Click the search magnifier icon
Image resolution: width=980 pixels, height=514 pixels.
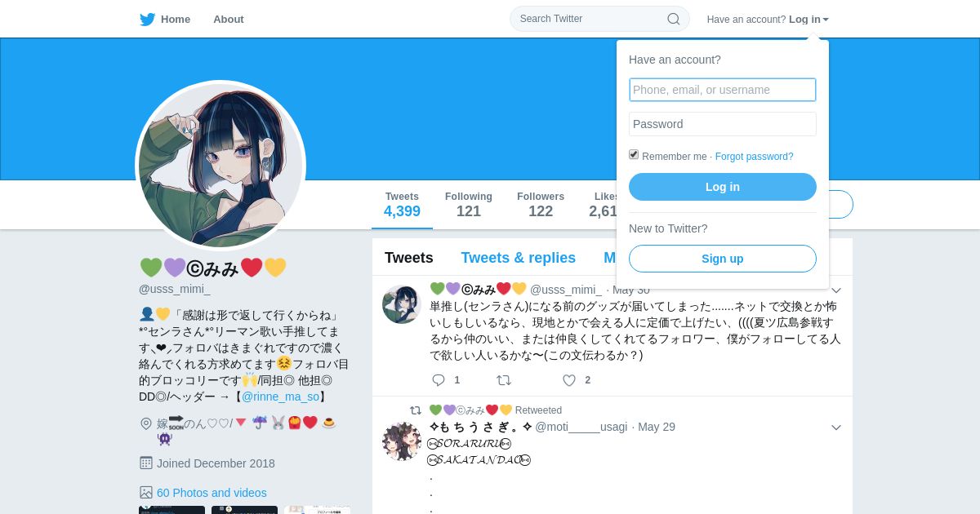coord(674,19)
